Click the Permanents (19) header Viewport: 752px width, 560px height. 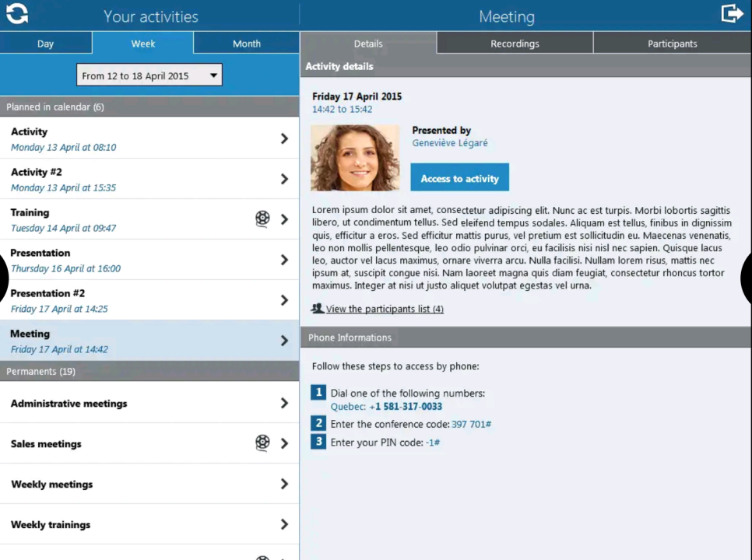149,371
